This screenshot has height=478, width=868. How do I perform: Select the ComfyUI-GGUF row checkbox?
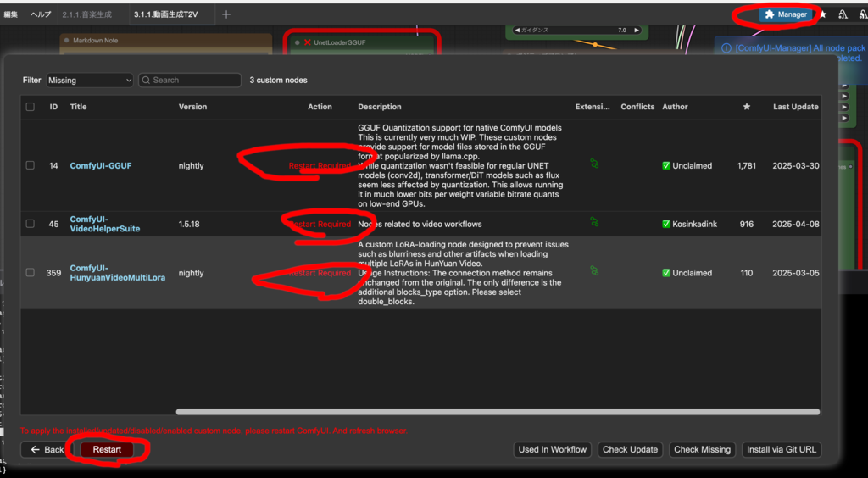point(31,165)
